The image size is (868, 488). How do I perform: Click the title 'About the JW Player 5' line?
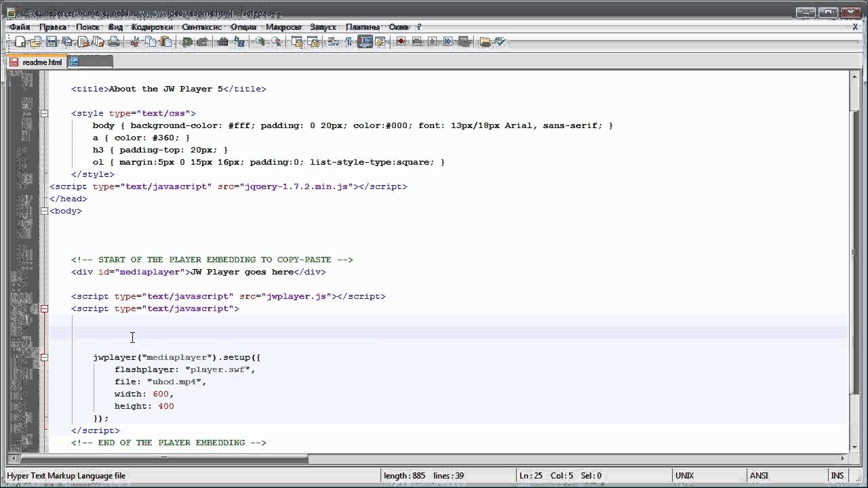pos(169,89)
